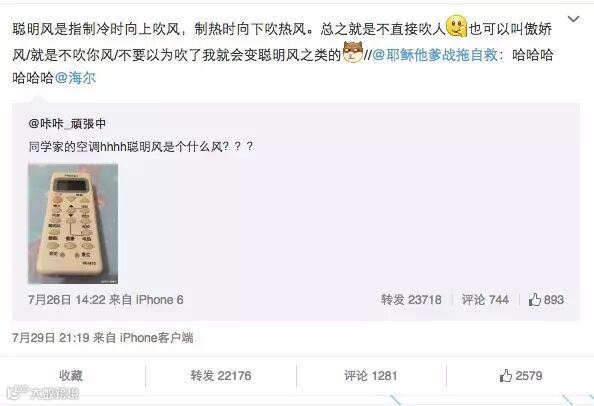Click 转发 22176 to repost
The height and width of the screenshot is (406, 594).
(220, 376)
